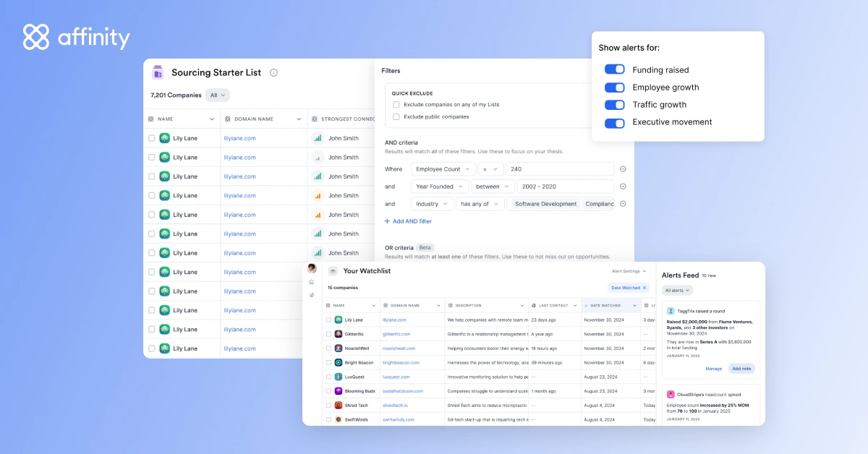
Task: Check Exclude companies on any of my Lists
Action: coord(396,105)
